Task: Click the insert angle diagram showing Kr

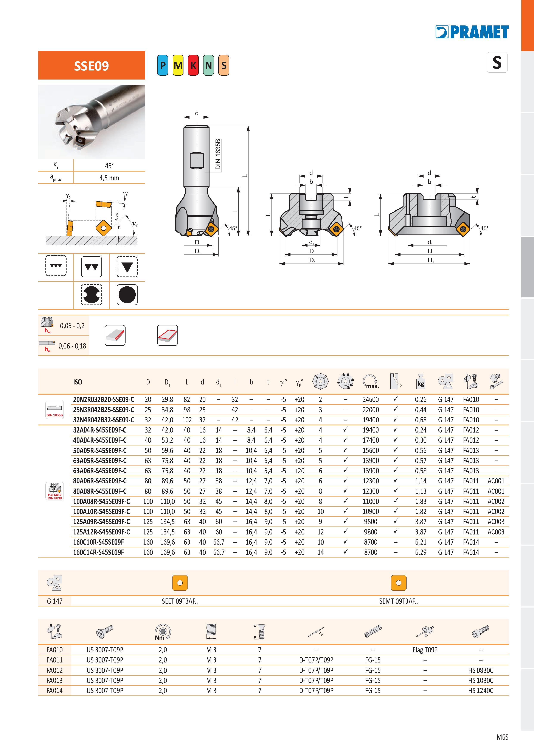Action: (92, 218)
